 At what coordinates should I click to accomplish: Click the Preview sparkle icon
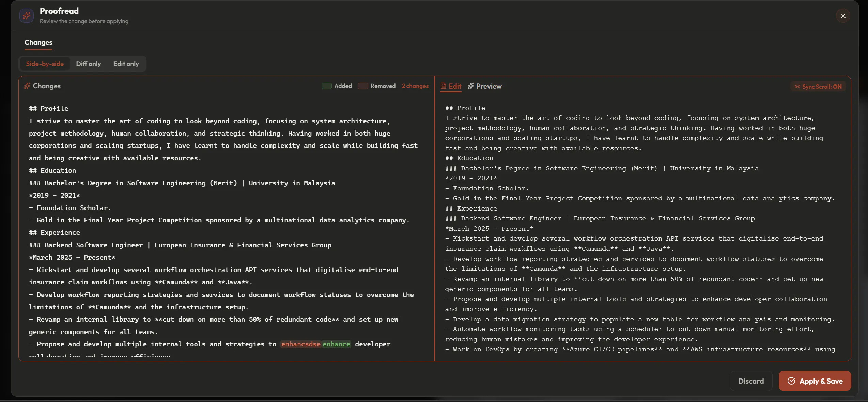pyautogui.click(x=471, y=86)
